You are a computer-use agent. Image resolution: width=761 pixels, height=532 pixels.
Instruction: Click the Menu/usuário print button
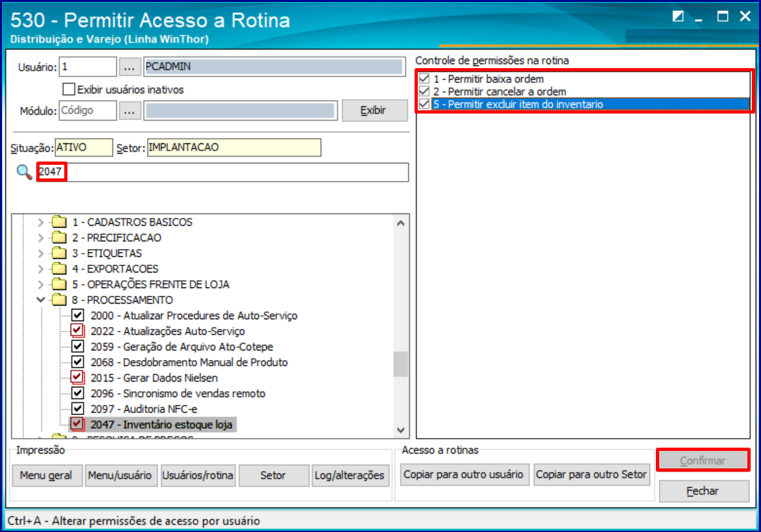click(120, 475)
